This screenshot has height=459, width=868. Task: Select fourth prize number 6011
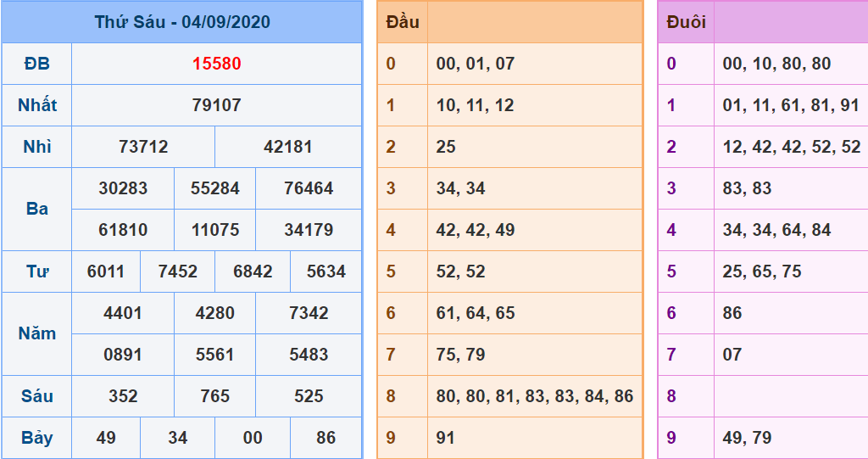click(106, 271)
